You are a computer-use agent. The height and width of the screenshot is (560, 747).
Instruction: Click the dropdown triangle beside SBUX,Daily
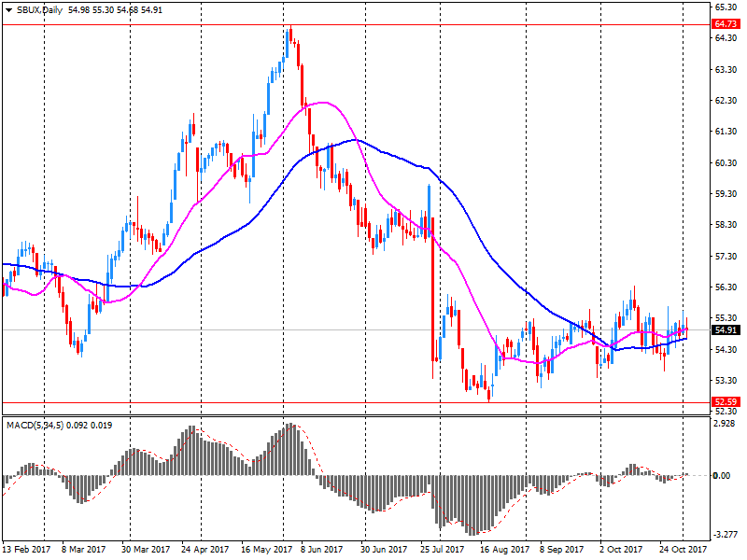tap(8, 10)
